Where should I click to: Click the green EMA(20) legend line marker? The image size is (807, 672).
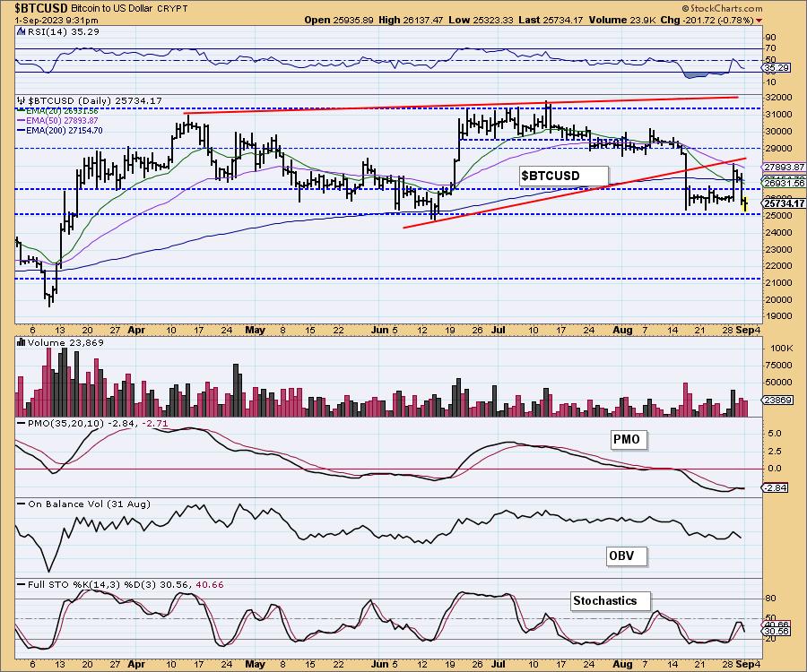[22, 110]
